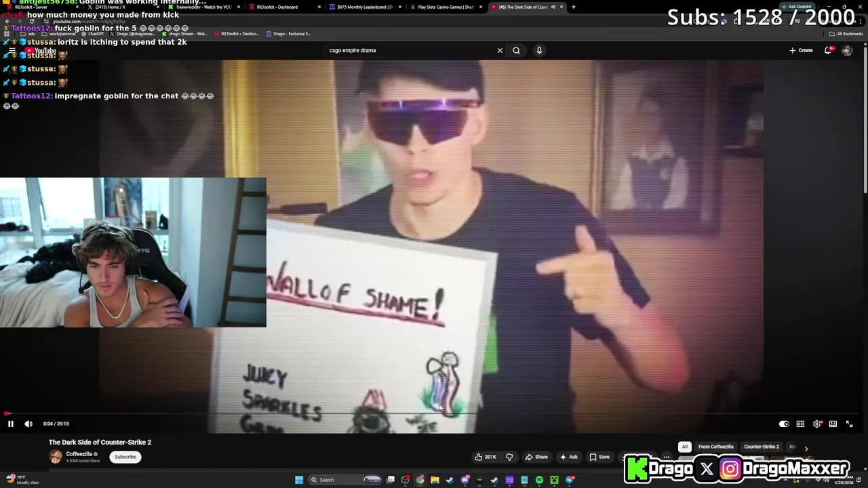This screenshot has width=868, height=488.
Task: Subscribe to Coffeezilla channel
Action: coord(125,457)
